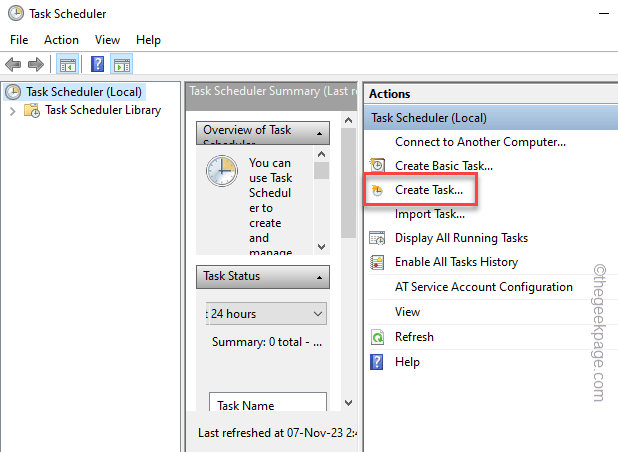Click Enable All Tasks History action

tap(456, 262)
